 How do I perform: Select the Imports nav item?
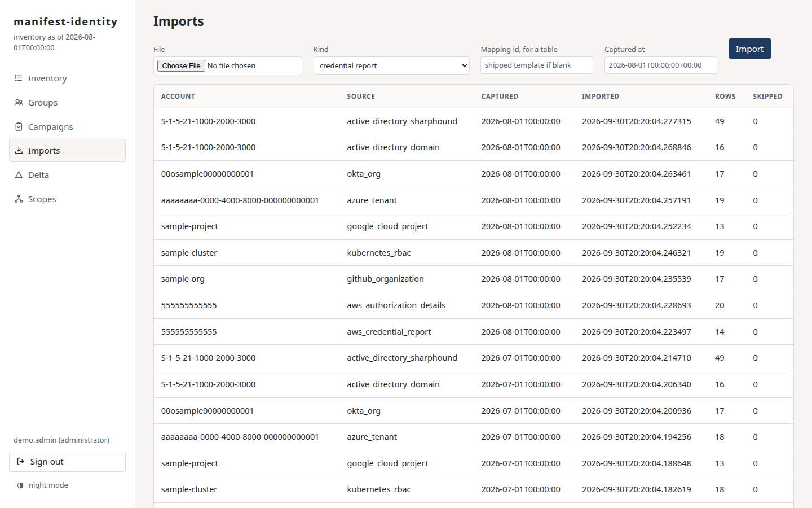(x=67, y=151)
